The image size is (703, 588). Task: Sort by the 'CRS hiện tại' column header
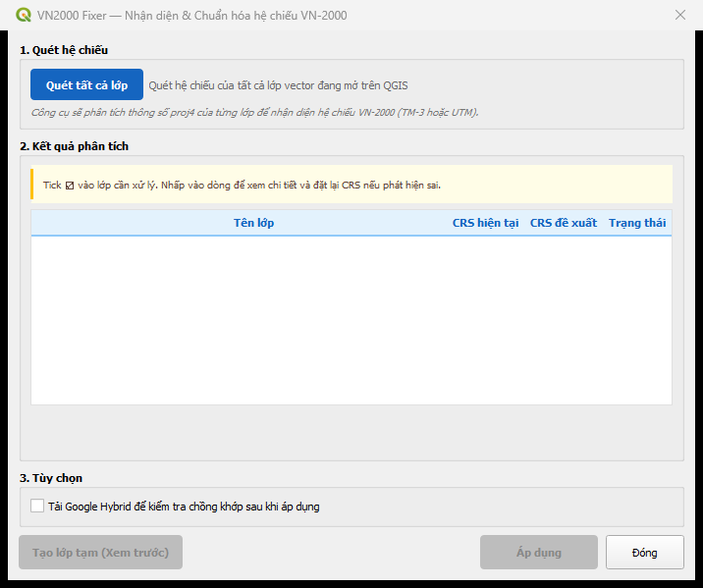[485, 223]
